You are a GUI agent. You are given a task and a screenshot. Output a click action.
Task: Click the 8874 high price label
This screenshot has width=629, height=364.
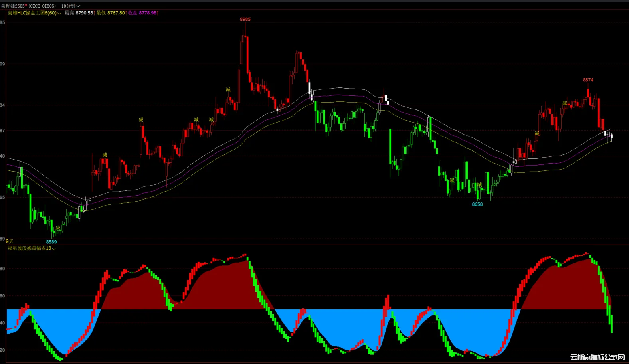click(x=588, y=80)
